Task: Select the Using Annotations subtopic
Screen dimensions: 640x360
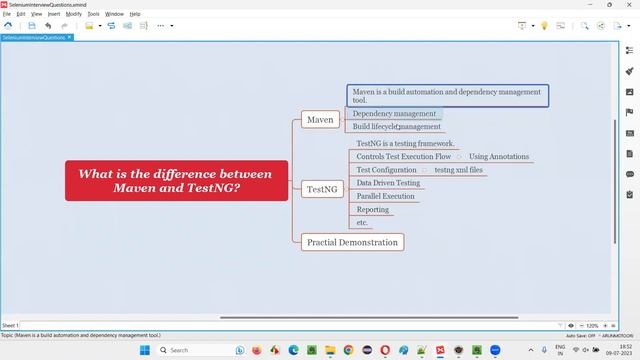Action: (499, 156)
